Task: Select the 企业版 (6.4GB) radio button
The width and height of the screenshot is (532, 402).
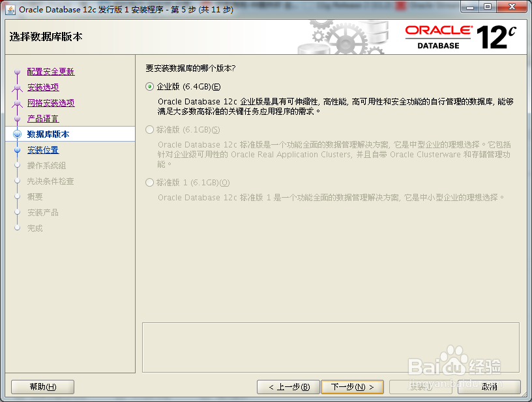Action: 149,86
